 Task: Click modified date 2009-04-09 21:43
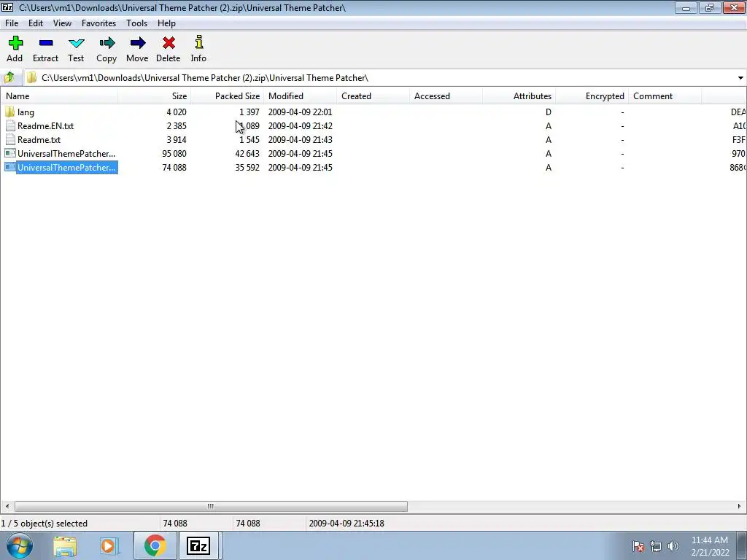point(300,139)
